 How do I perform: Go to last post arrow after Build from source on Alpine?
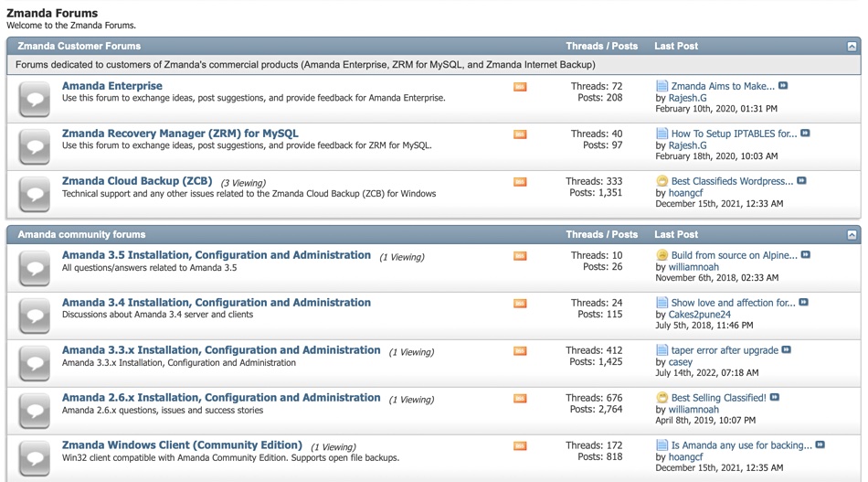tap(806, 255)
